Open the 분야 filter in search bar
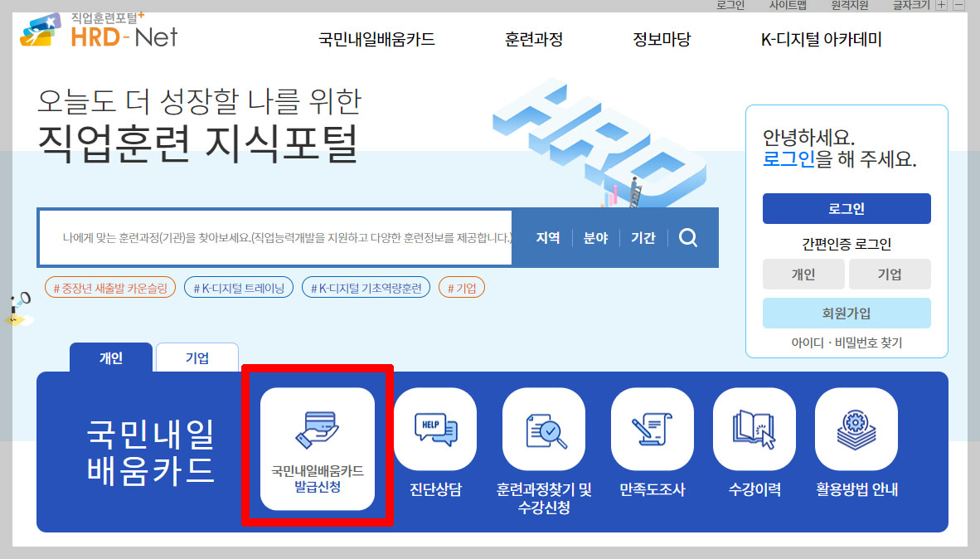Image resolution: width=980 pixels, height=559 pixels. [595, 237]
